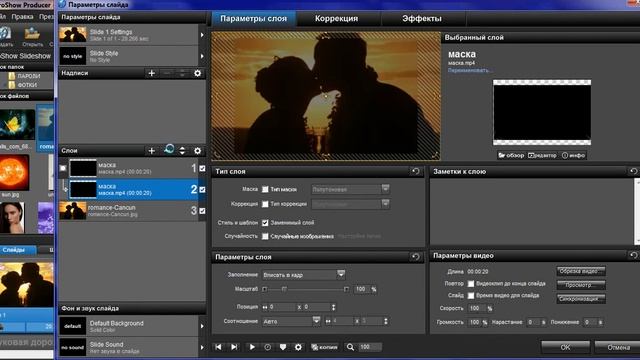Click обзор browse button under layer preview
Viewport: 640px width, 360px height.
pyautogui.click(x=511, y=156)
